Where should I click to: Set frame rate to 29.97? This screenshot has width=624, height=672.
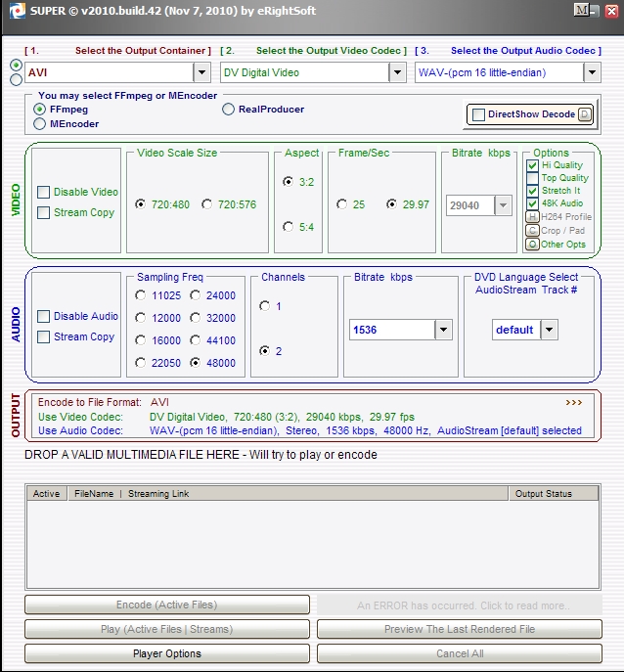click(391, 204)
